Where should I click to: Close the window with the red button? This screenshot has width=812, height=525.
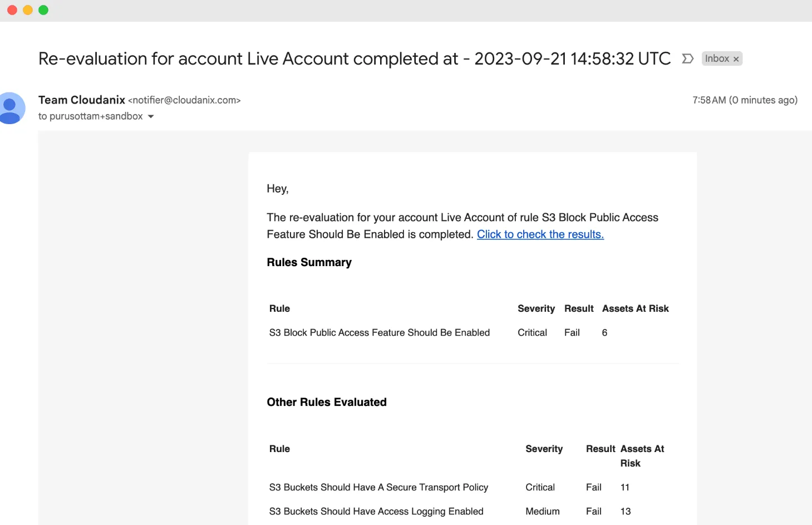pyautogui.click(x=12, y=10)
